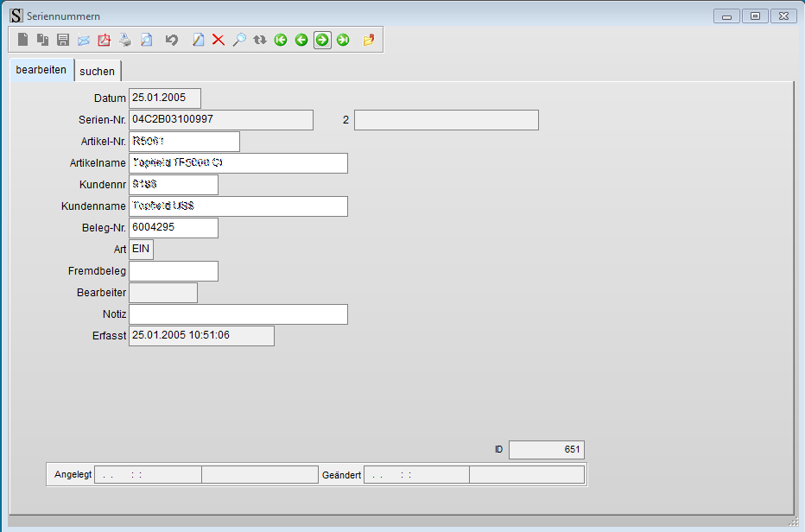The width and height of the screenshot is (805, 532).
Task: Jump to last record green icon
Action: point(343,40)
